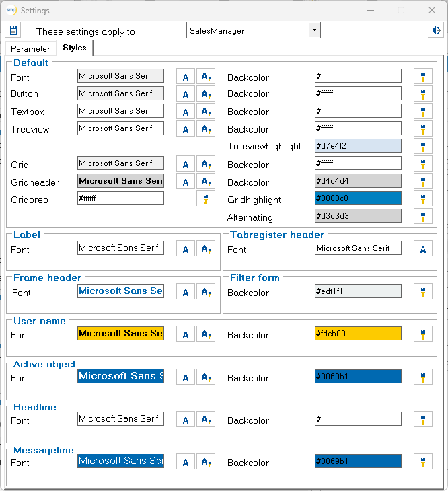This screenshot has height=491, width=448.
Task: Click the Filter form #edf1f1 backcolor field
Action: 358,291
